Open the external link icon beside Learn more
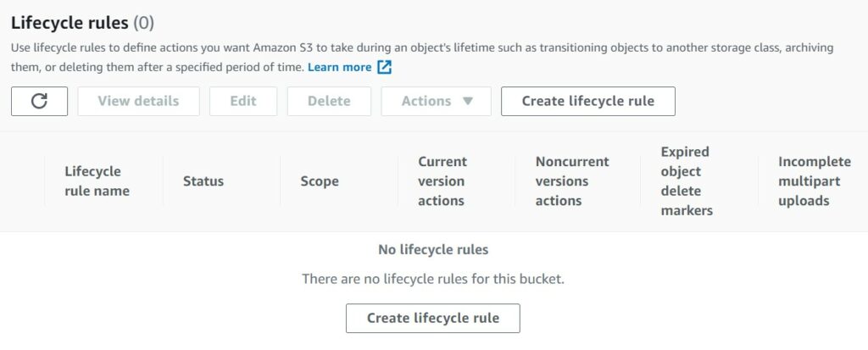868x350 pixels. pos(384,68)
